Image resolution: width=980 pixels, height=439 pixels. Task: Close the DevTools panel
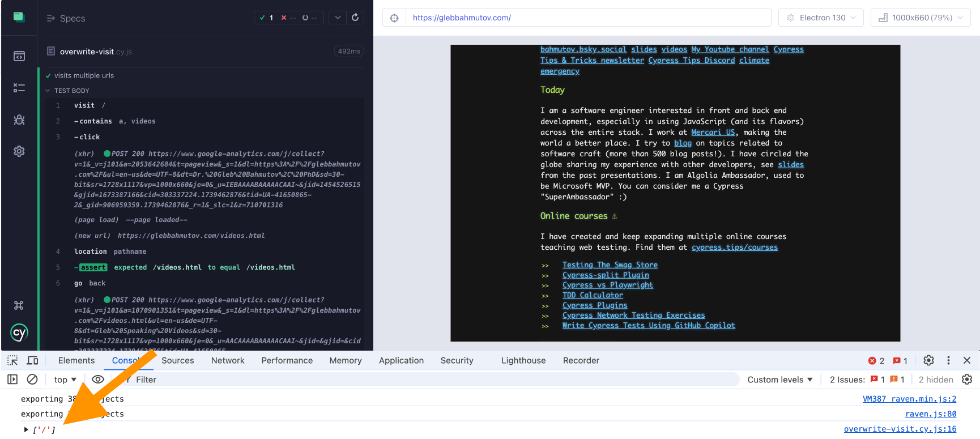[x=967, y=360]
